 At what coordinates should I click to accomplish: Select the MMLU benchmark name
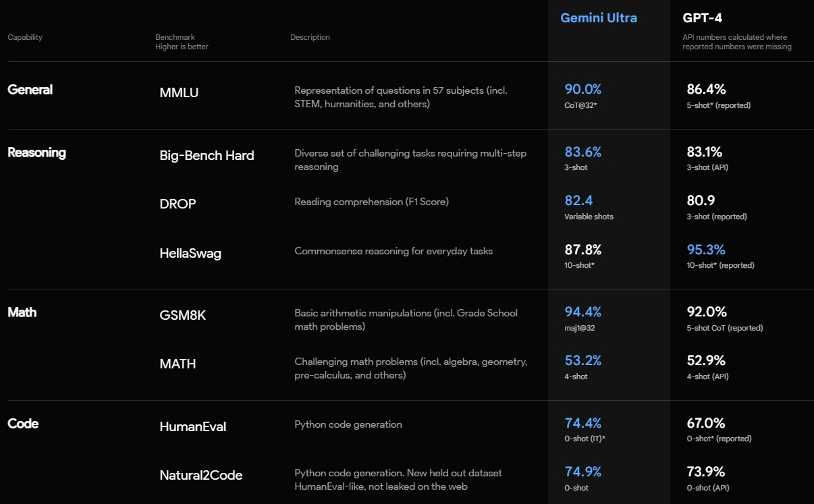(179, 93)
